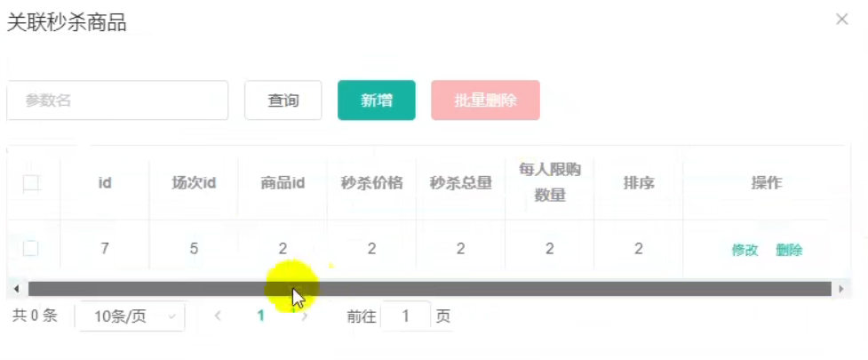Click 删除 link in the table row
This screenshot has width=868, height=360.
point(789,250)
